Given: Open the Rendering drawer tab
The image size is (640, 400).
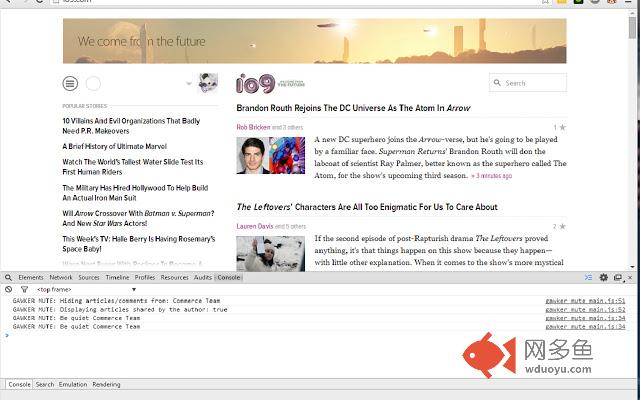Looking at the screenshot, I should click(x=106, y=384).
